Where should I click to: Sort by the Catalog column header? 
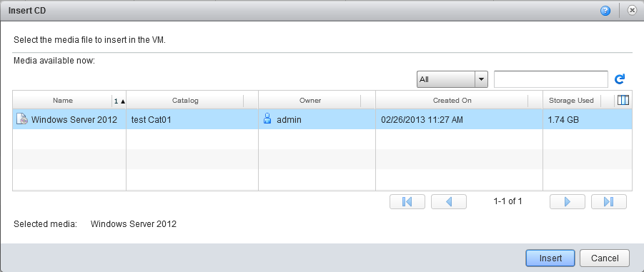(x=185, y=101)
